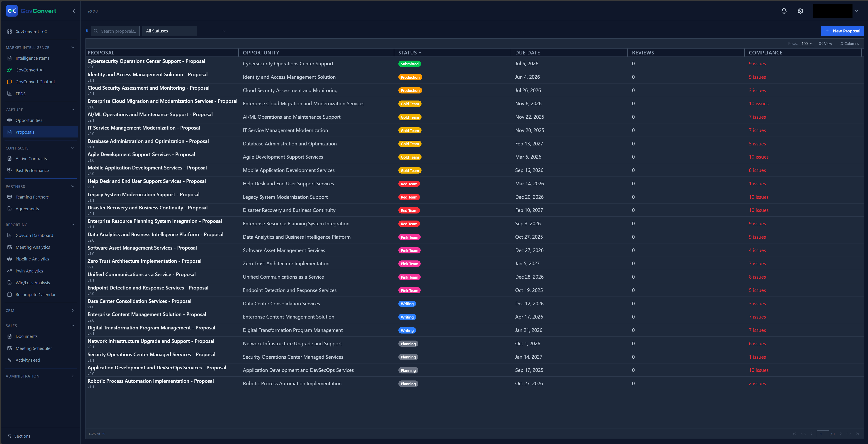Viewport: 868px width, 444px height.
Task: Open Pwin Analytics
Action: (29, 271)
